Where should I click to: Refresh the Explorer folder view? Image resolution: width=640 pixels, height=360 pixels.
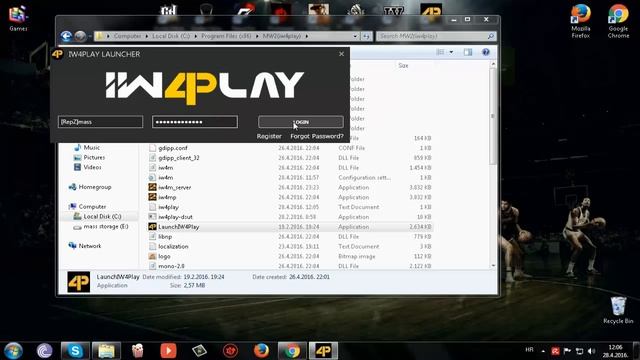pyautogui.click(x=366, y=36)
